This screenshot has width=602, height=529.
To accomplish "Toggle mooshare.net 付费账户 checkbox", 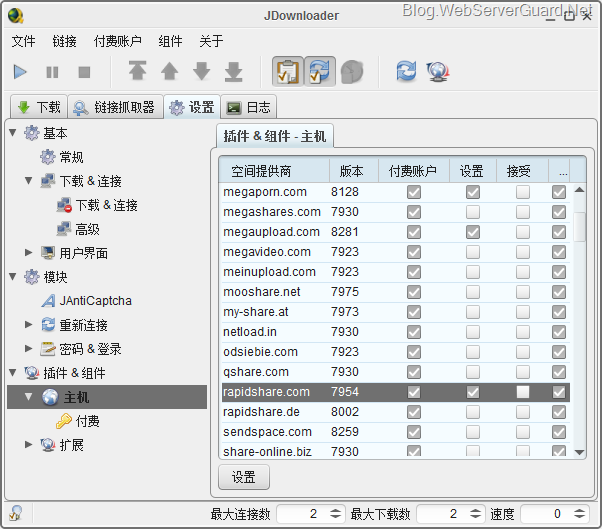I will 413,292.
